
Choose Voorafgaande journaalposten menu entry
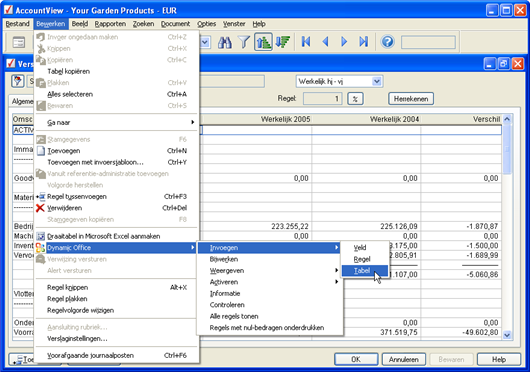[x=117, y=355]
